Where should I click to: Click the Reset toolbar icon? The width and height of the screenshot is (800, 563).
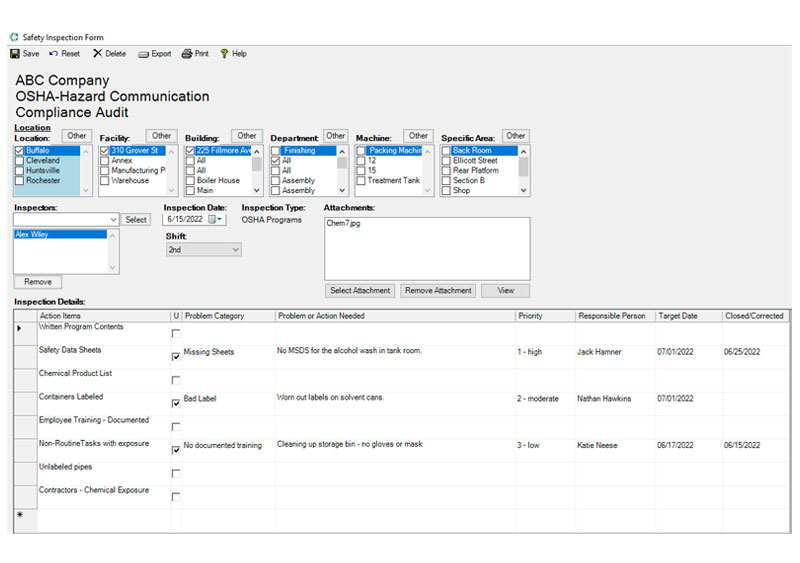[x=54, y=54]
